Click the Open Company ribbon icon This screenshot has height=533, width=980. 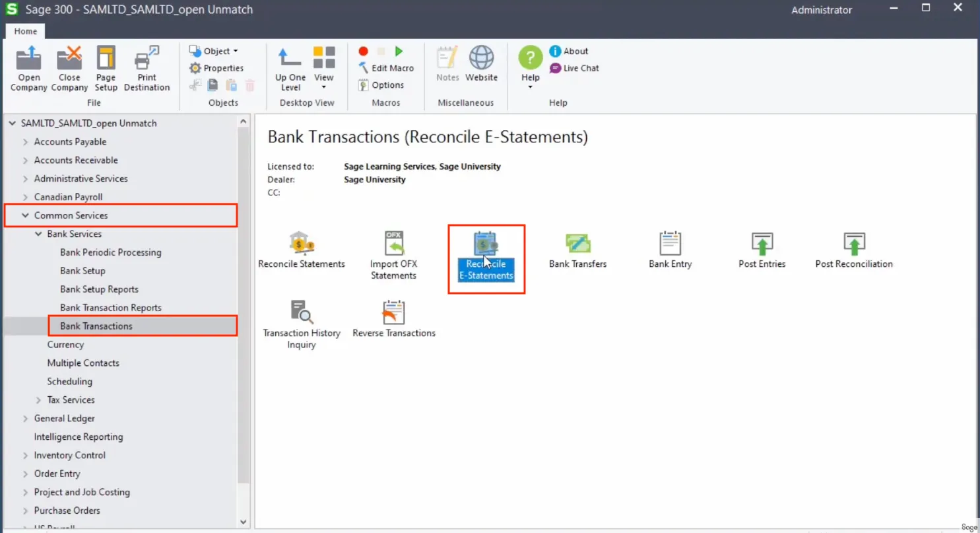tap(29, 69)
